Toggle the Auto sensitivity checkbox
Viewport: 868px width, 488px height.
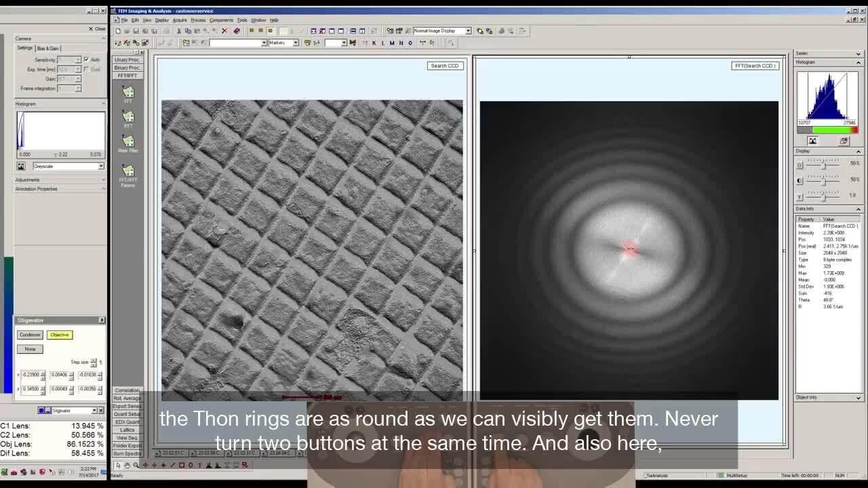(86, 60)
